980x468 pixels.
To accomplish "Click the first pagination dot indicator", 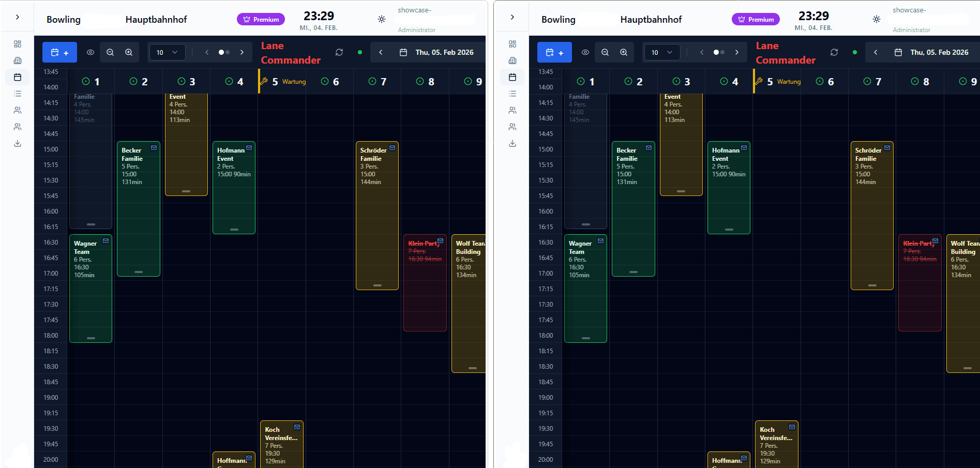I will click(x=222, y=52).
